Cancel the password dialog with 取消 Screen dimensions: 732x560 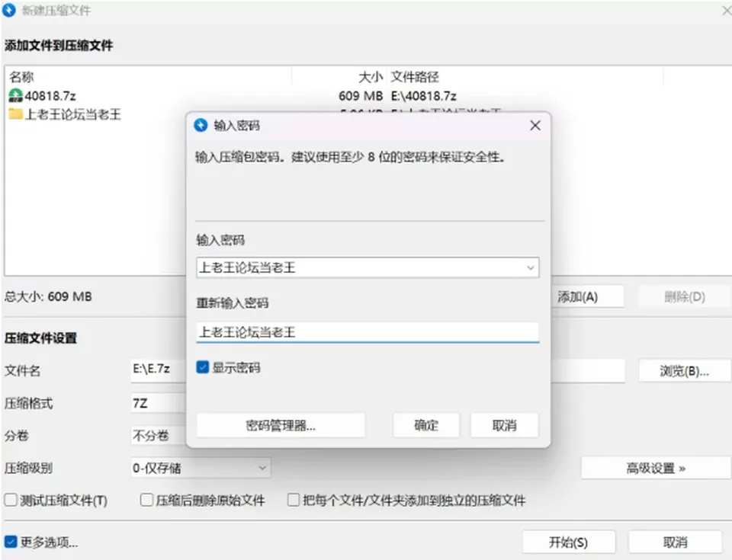tap(504, 425)
